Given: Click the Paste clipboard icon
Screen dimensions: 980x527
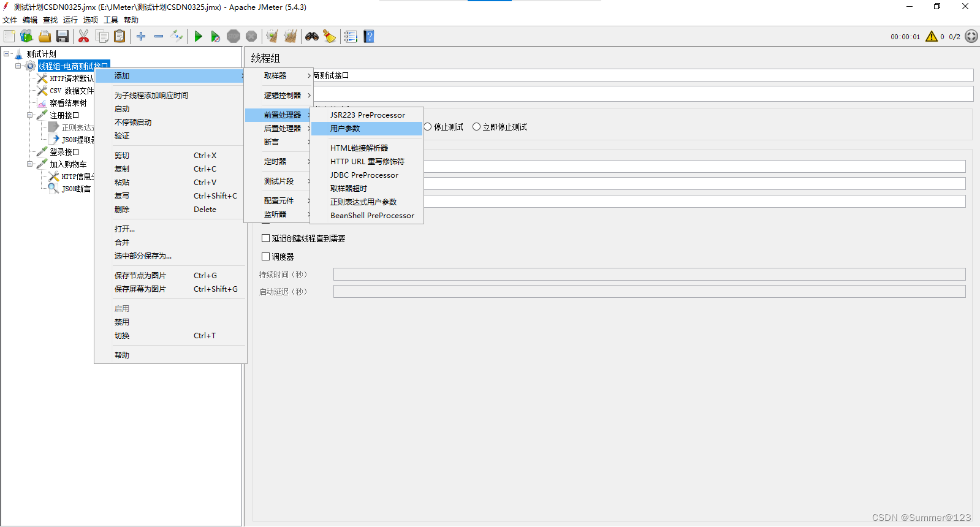Looking at the screenshot, I should click(x=120, y=37).
